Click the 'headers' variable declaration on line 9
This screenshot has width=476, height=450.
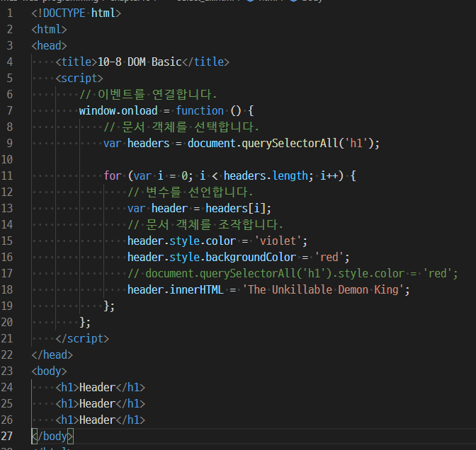(148, 143)
